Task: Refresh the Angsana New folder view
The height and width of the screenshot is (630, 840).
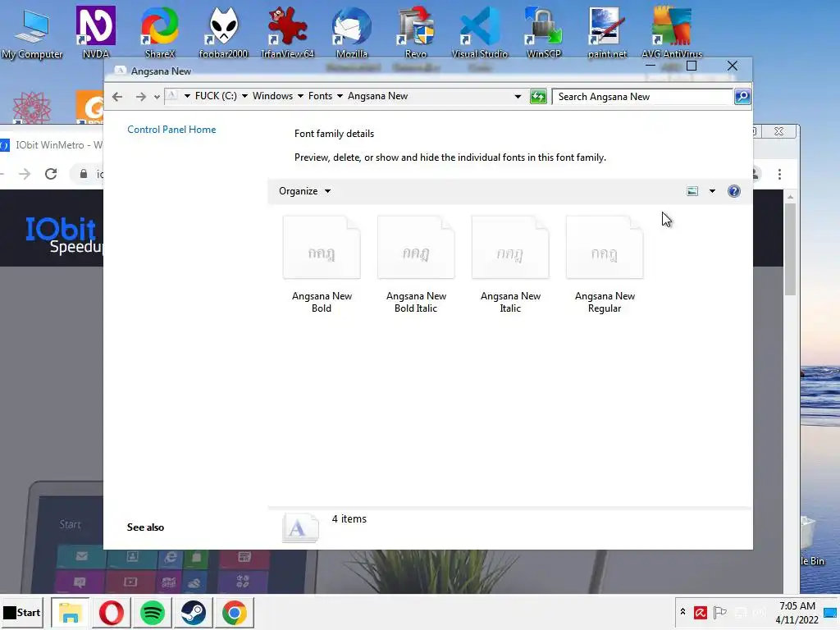Action: click(x=538, y=97)
